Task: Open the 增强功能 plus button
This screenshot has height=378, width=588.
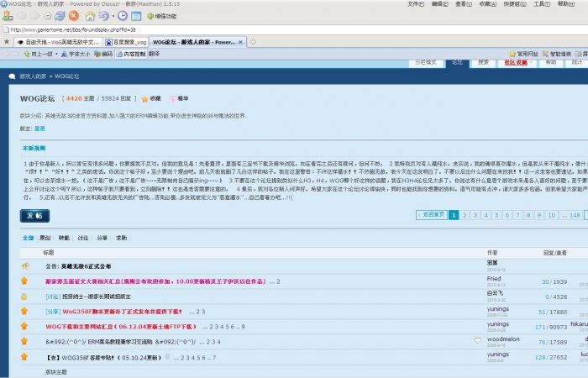Action: [161, 16]
